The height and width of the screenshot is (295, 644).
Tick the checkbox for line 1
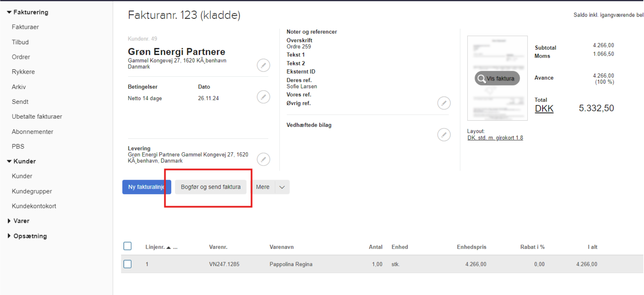[128, 264]
